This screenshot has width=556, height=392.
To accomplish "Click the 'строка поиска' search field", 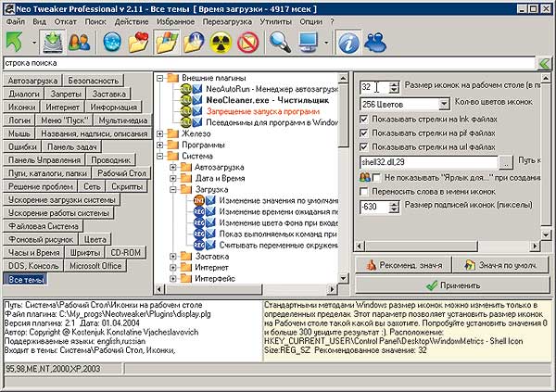I will tap(270, 63).
